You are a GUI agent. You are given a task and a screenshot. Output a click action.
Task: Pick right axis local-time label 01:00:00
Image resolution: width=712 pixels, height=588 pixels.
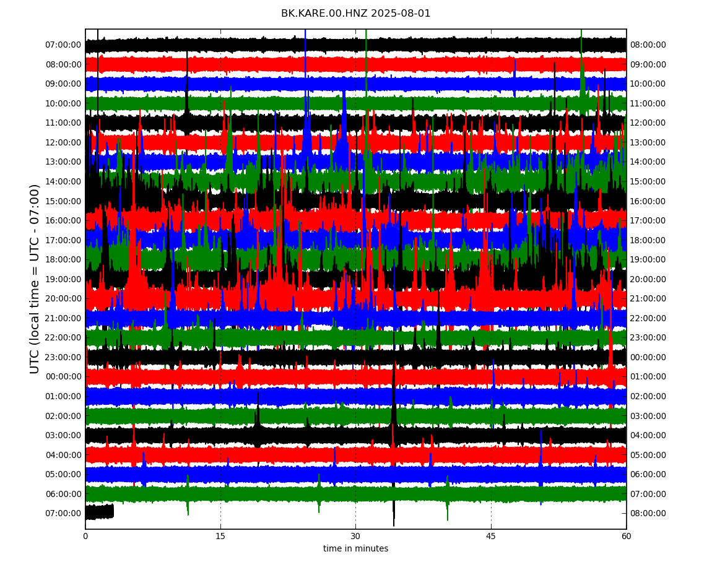point(648,377)
